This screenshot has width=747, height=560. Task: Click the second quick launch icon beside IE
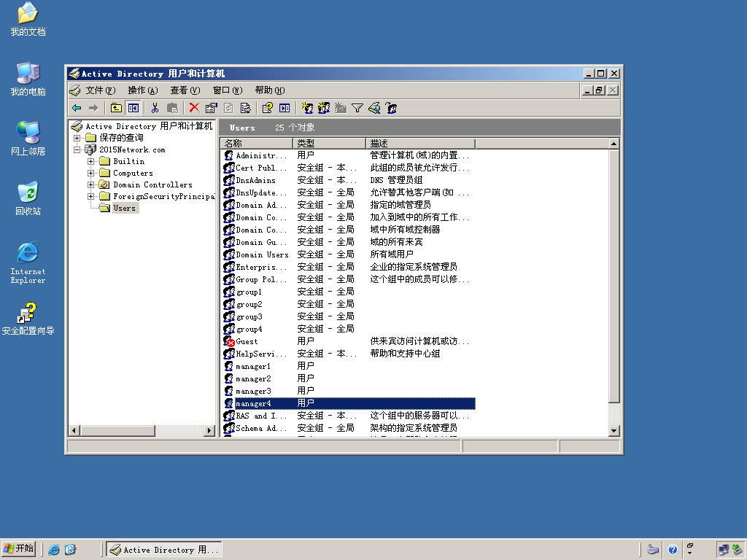(71, 550)
